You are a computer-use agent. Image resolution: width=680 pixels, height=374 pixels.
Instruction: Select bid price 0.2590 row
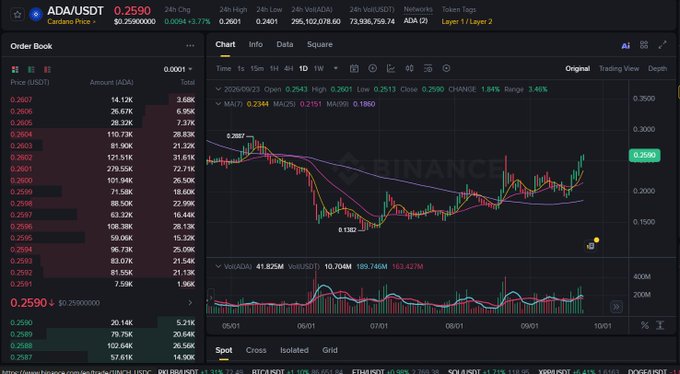tap(103, 323)
